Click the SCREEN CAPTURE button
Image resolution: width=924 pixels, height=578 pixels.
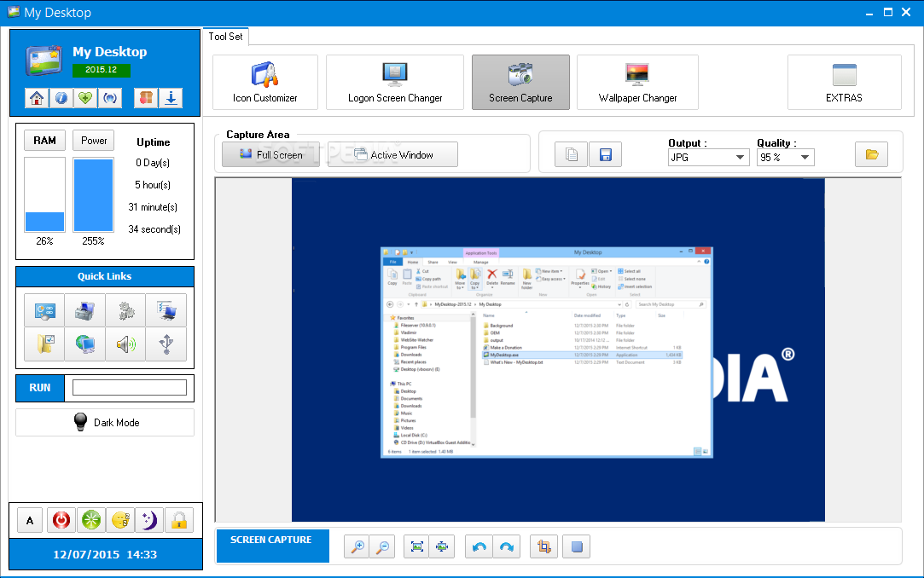click(272, 546)
